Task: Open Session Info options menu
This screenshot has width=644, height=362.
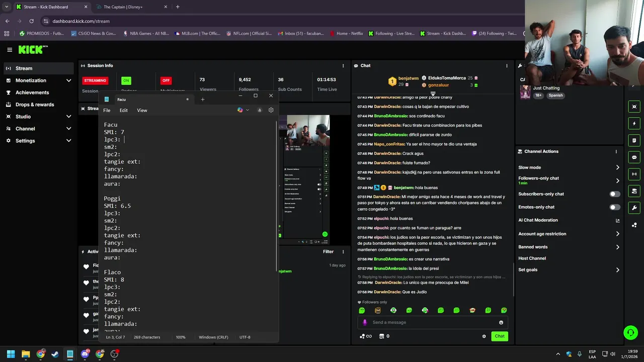Action: (x=343, y=65)
